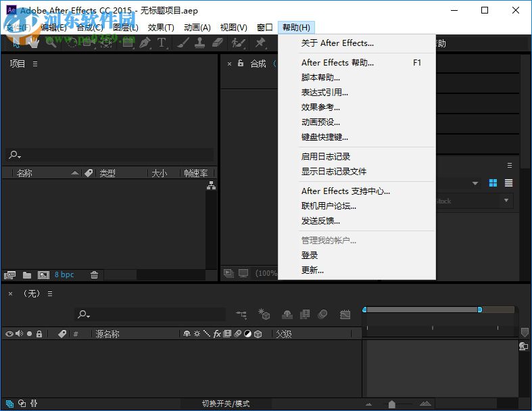
Task: Open the timeline search filter dropdown
Action: (x=83, y=314)
